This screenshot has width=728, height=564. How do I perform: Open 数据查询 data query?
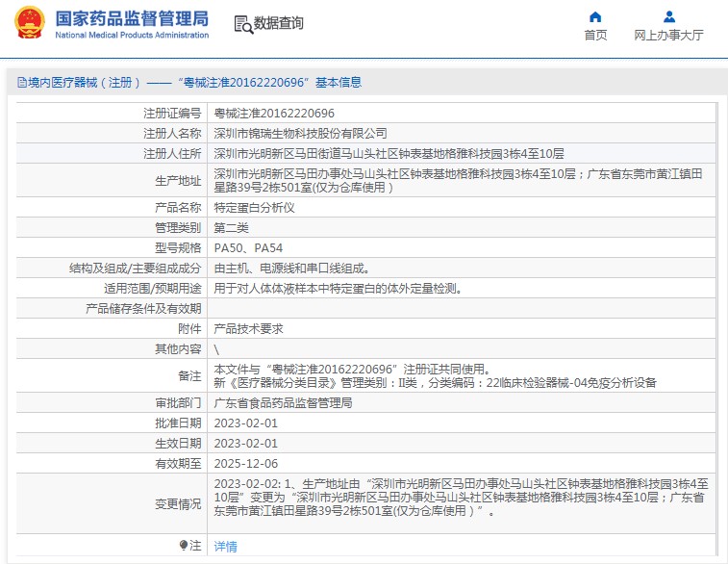click(278, 23)
